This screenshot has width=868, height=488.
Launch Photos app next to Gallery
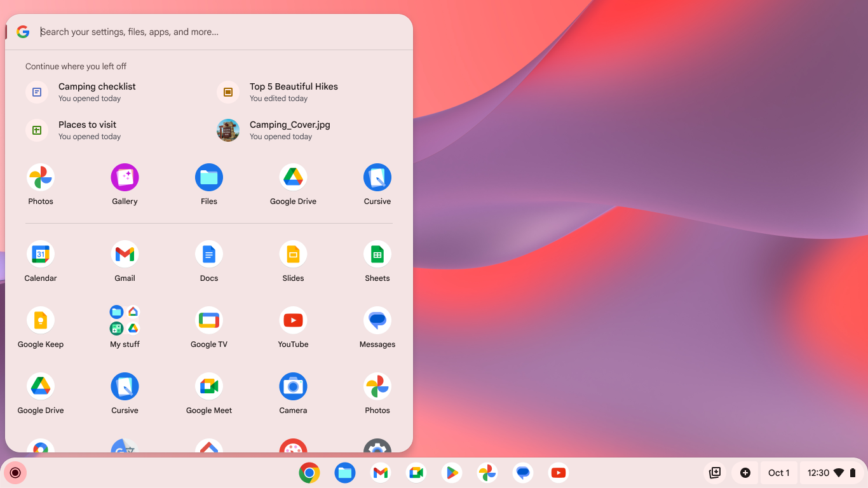click(41, 177)
